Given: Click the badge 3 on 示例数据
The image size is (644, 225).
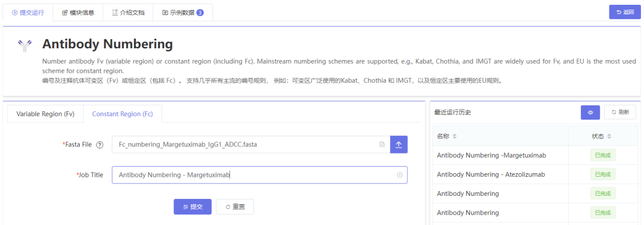Looking at the screenshot, I should (200, 12).
